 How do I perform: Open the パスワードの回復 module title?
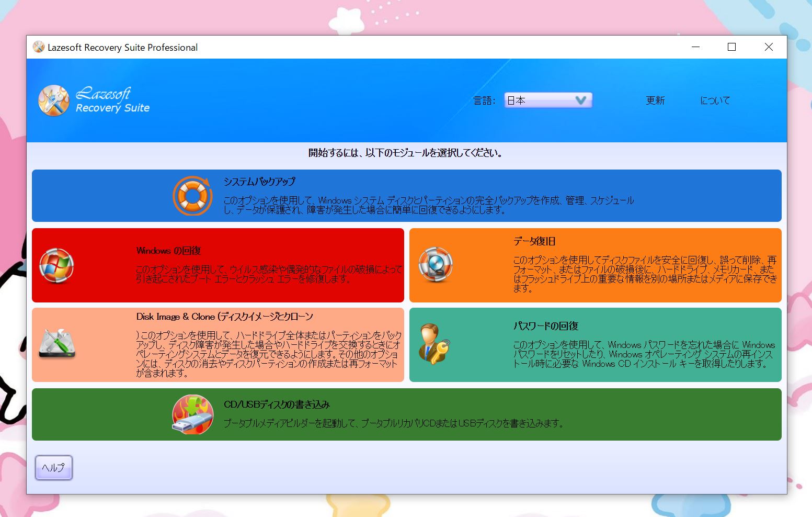[x=545, y=326]
